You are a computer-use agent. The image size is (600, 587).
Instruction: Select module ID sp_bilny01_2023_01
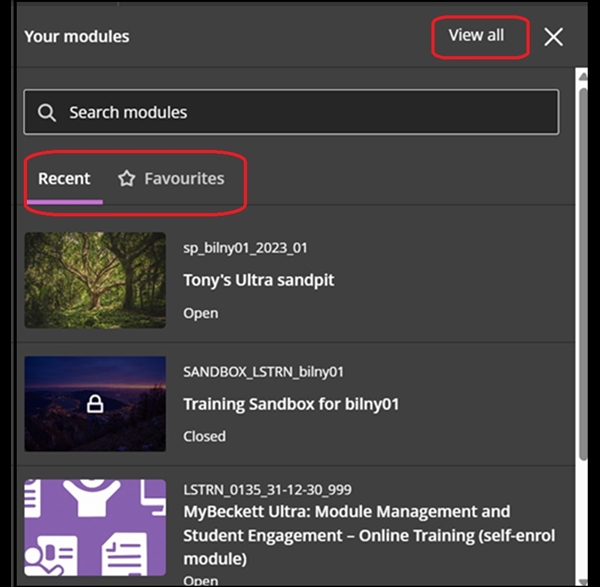[245, 248]
